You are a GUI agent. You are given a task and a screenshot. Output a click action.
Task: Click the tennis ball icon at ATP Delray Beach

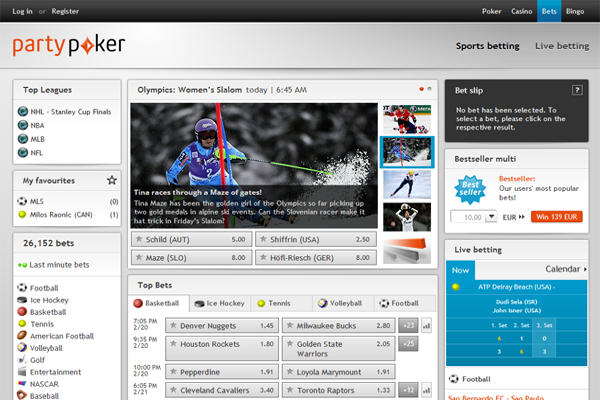pyautogui.click(x=455, y=287)
